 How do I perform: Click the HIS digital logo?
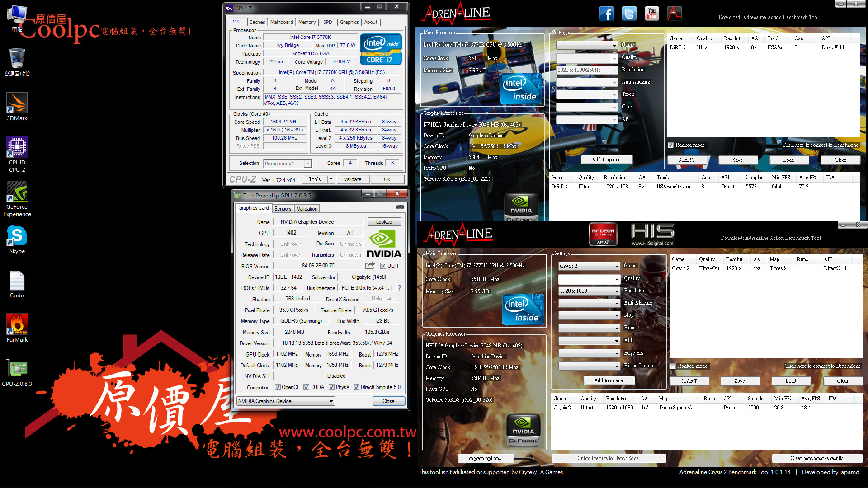[652, 234]
